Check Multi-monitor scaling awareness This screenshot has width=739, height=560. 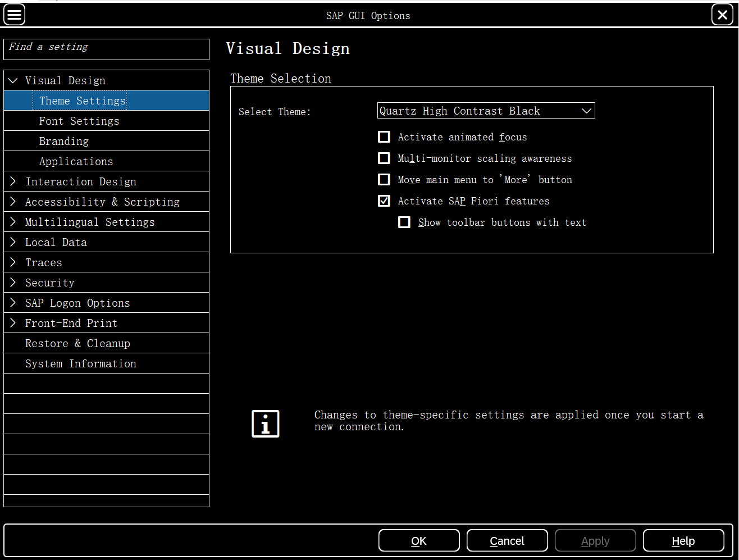click(384, 158)
